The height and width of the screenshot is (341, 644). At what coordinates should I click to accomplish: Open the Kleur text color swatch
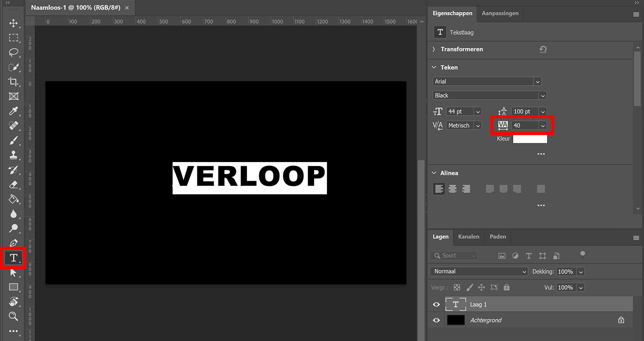(530, 139)
